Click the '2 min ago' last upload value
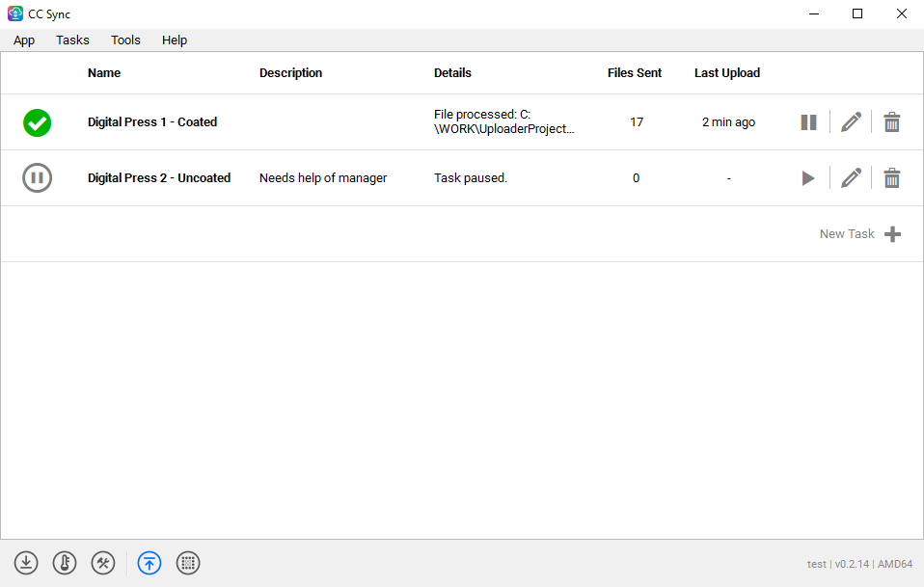This screenshot has width=924, height=587. click(728, 121)
